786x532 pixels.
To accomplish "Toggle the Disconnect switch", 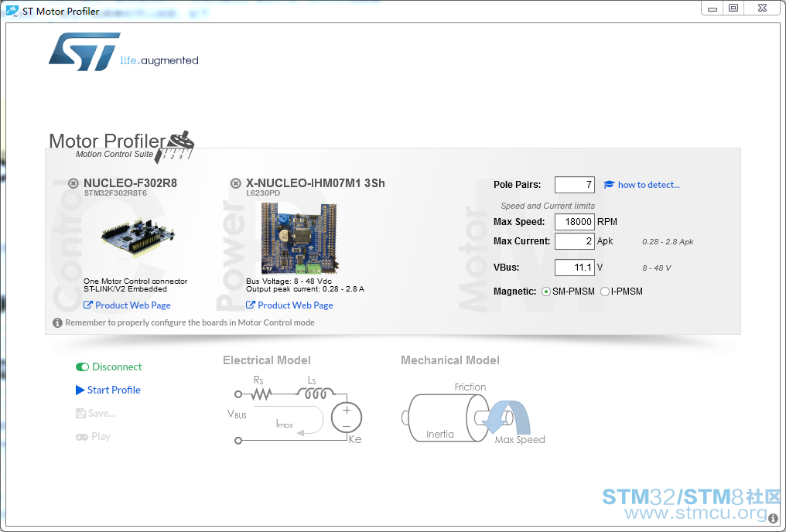I will coord(82,367).
